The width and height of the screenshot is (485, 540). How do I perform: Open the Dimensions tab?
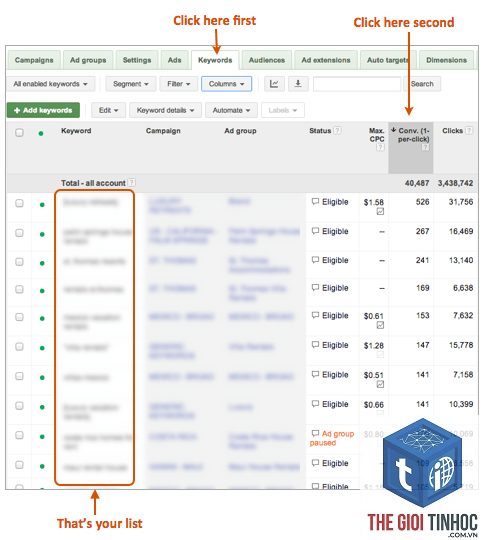click(x=446, y=60)
